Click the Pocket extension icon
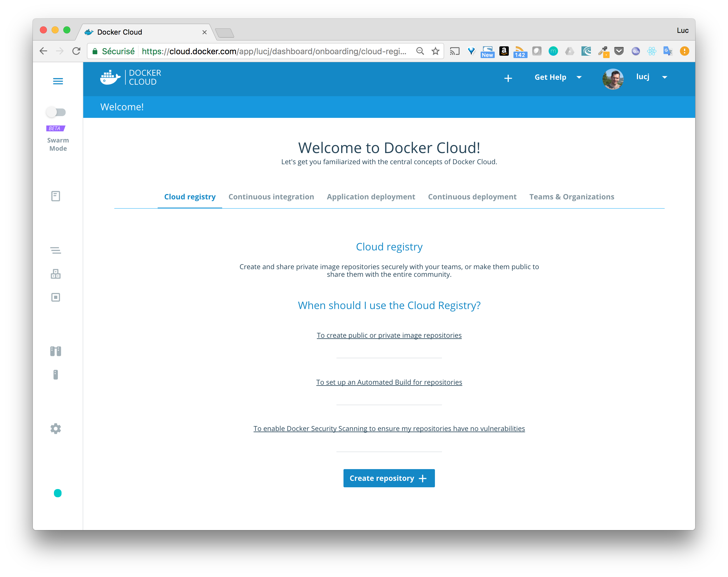 coord(619,51)
